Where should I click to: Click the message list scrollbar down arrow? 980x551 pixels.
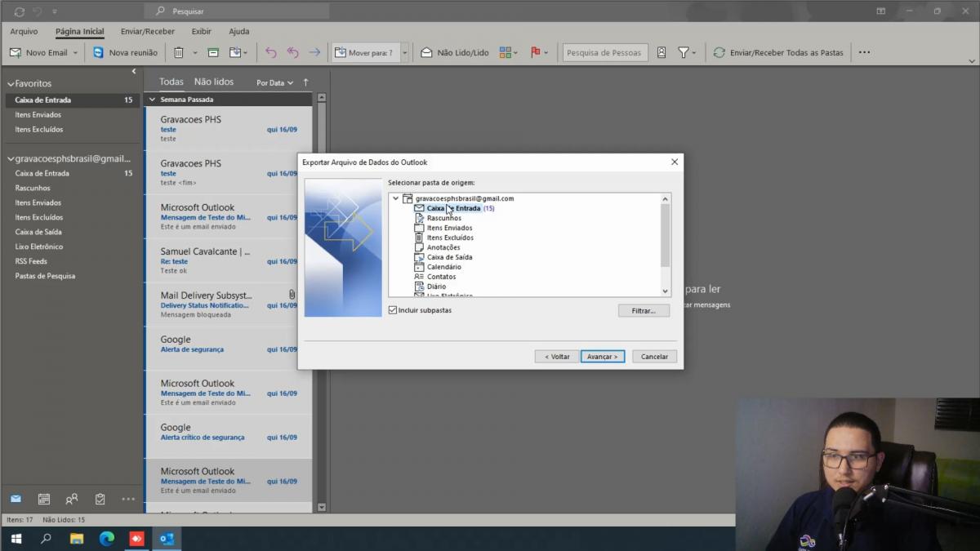(x=321, y=507)
